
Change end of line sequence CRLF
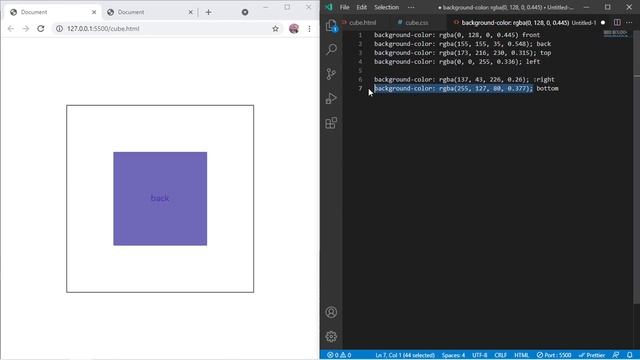pyautogui.click(x=500, y=355)
